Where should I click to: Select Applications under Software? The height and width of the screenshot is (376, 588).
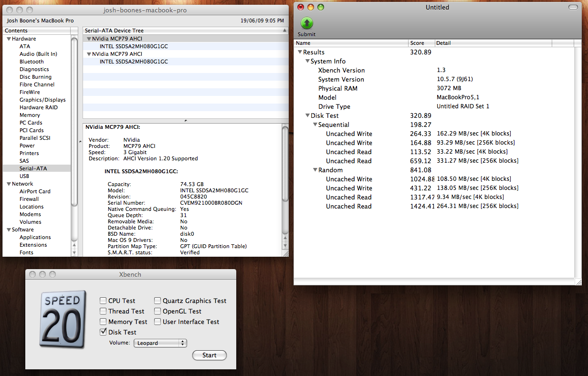tap(35, 237)
